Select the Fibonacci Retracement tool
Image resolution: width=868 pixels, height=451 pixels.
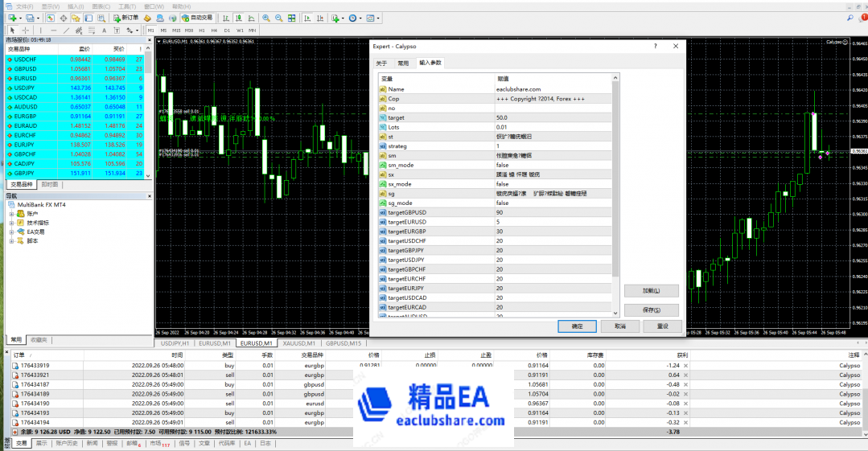[92, 31]
